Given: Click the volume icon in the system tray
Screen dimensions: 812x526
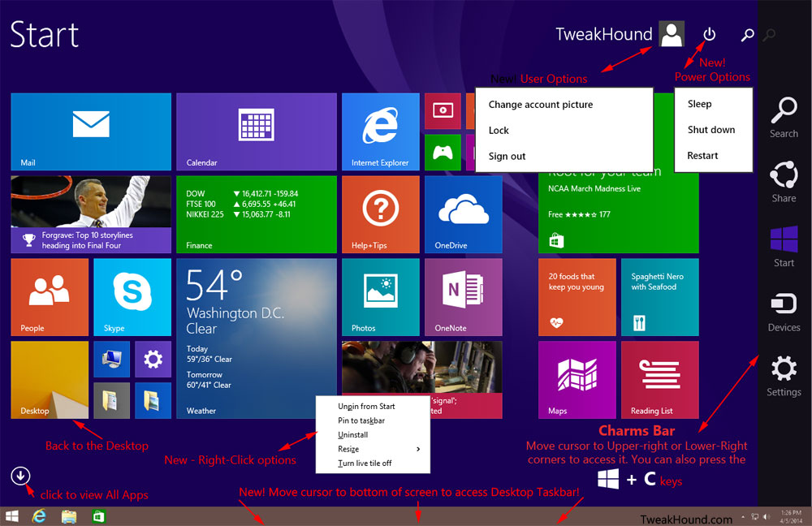Looking at the screenshot, I should pyautogui.click(x=766, y=517).
